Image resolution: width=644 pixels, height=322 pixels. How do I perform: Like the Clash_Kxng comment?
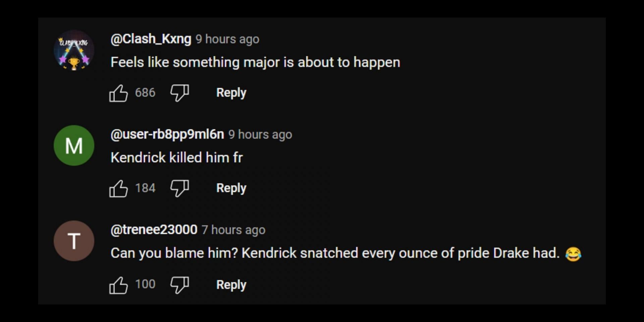[x=118, y=93]
